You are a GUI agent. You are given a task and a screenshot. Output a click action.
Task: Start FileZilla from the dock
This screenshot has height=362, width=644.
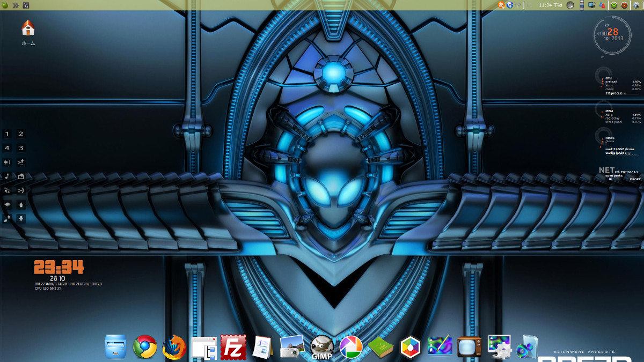(233, 347)
